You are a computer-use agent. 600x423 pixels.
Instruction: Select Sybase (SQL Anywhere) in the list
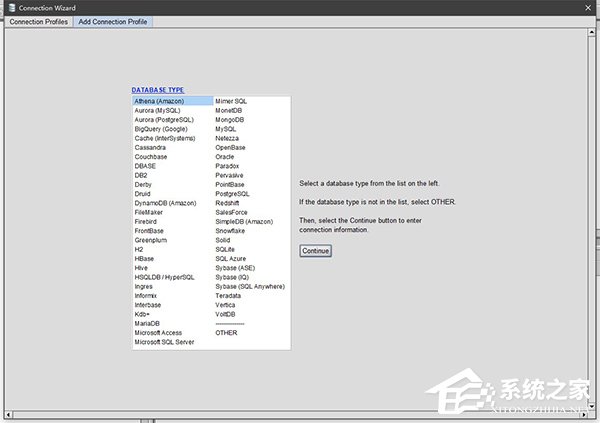[x=250, y=286]
